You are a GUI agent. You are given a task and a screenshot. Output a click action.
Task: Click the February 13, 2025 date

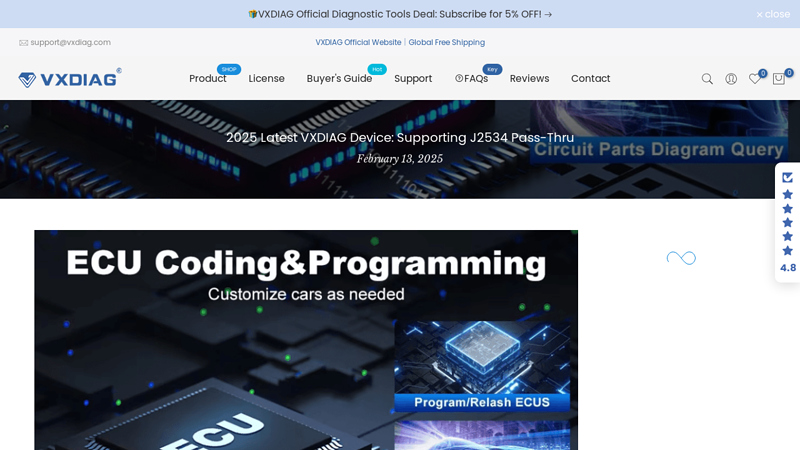coord(399,159)
